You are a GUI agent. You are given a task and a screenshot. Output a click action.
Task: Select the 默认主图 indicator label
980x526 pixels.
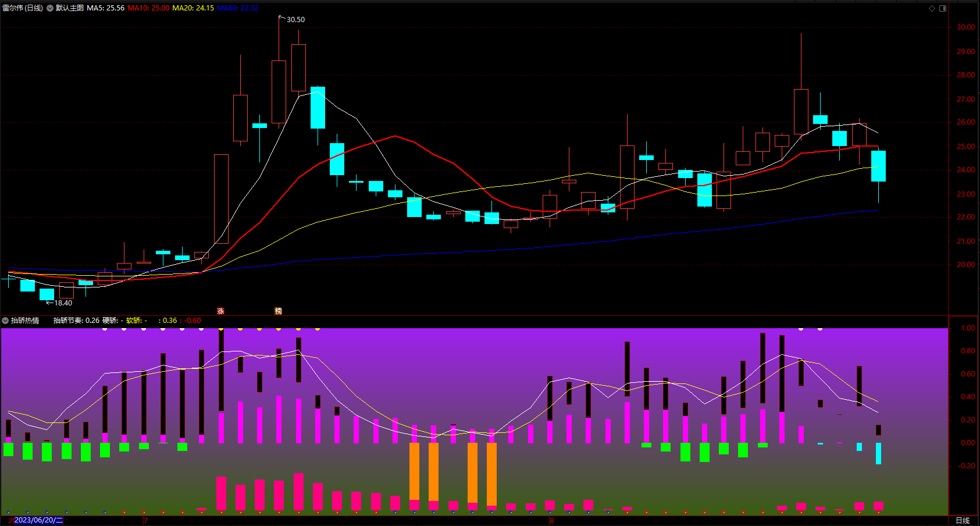pyautogui.click(x=70, y=8)
